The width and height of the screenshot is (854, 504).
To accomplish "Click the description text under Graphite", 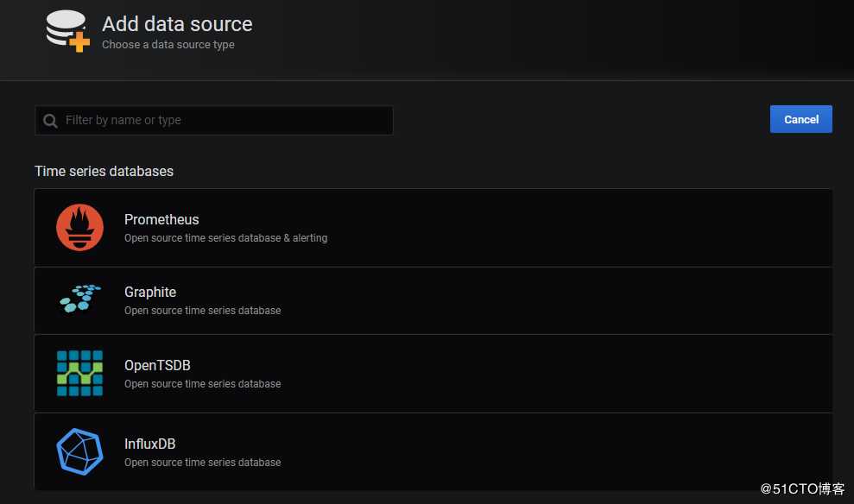I will coord(202,311).
